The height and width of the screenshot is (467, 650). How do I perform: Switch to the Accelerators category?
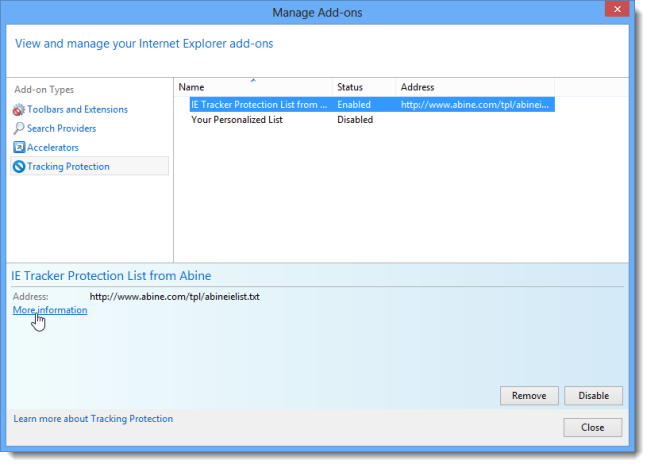point(53,148)
